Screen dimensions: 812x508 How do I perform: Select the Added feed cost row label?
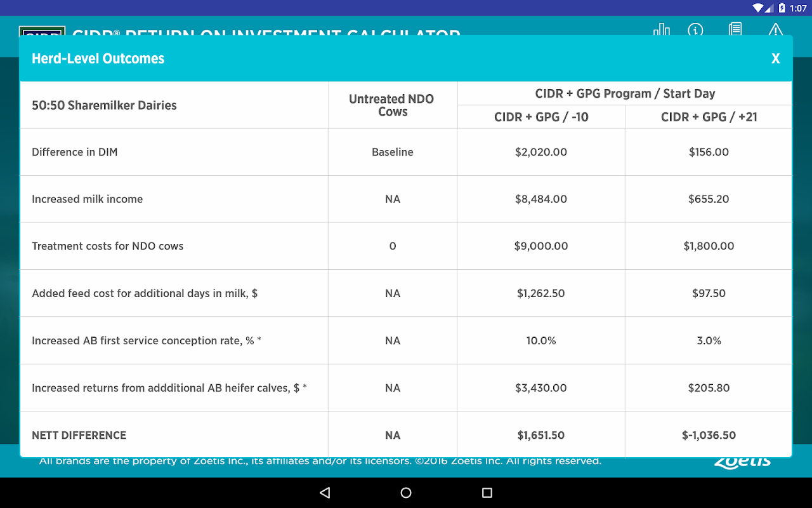click(x=145, y=293)
